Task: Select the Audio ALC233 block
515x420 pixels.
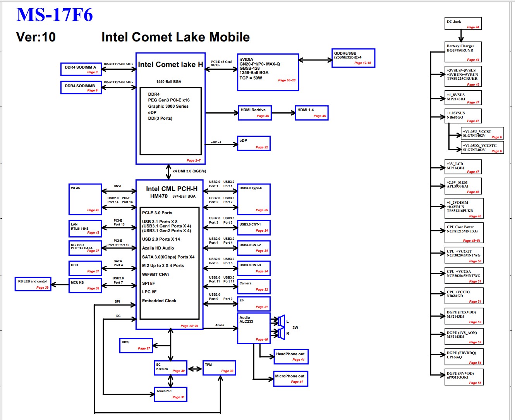Action: (254, 328)
